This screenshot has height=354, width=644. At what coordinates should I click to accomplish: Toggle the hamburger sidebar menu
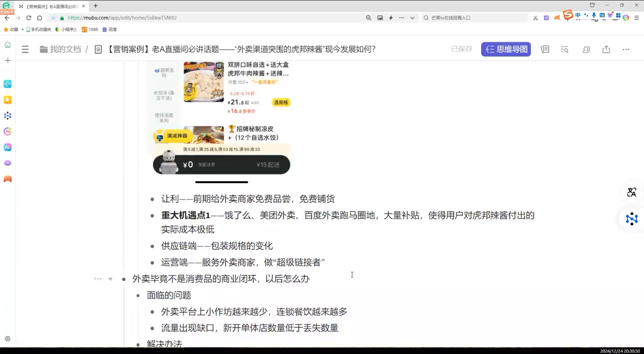(x=25, y=50)
